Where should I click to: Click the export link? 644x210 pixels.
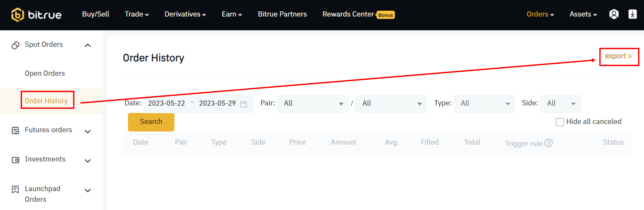[618, 56]
